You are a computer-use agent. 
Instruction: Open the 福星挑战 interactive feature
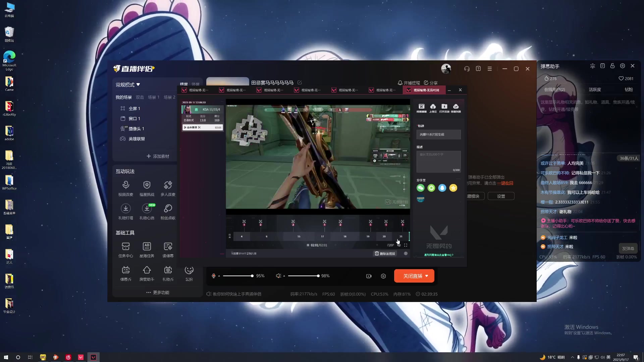click(147, 188)
